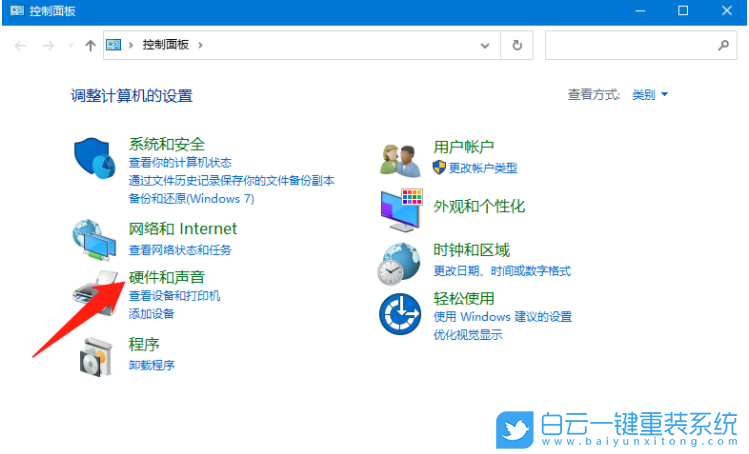Open 轻松使用 category
The width and height of the screenshot is (749, 454).
463,299
